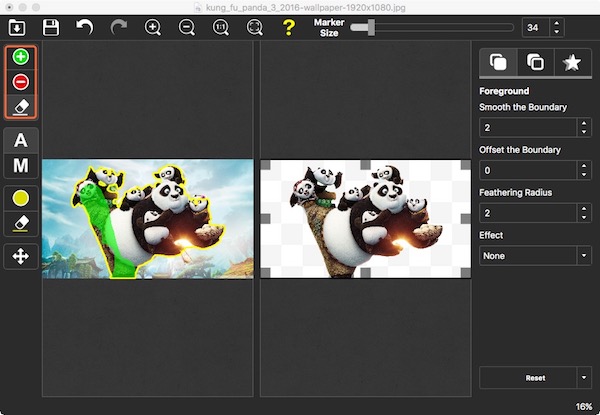Viewport: 600px width, 415px height.
Task: Grab the bottom-left crop handle of result
Action: point(265,273)
